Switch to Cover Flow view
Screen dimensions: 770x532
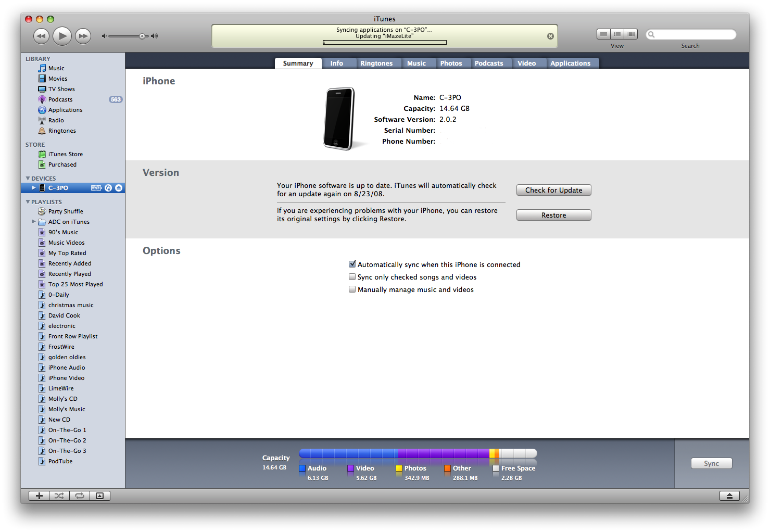630,34
